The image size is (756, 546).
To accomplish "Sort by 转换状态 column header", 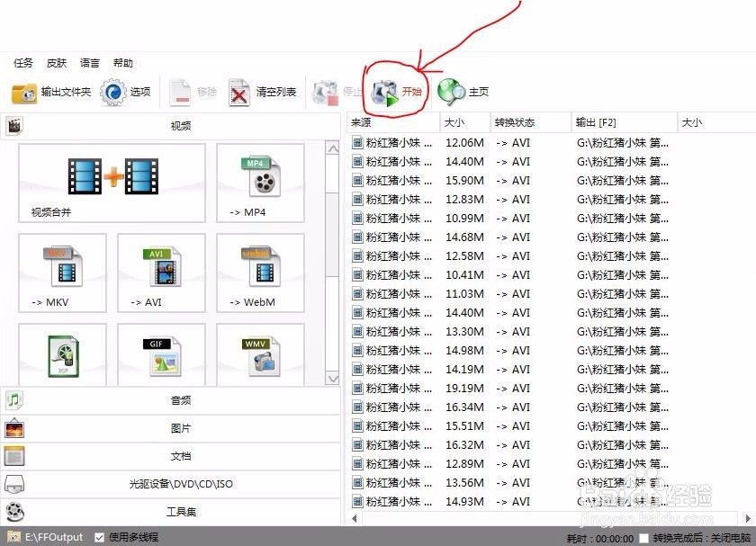I will [530, 122].
